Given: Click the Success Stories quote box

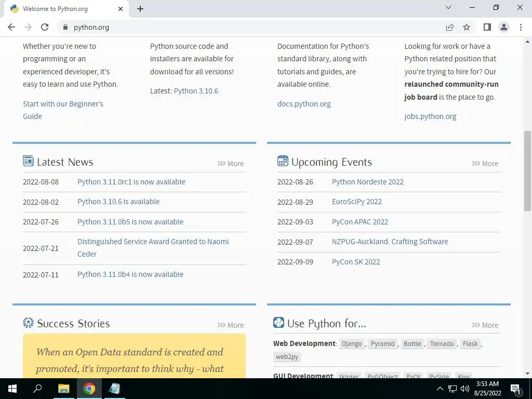Looking at the screenshot, I should 135,355.
